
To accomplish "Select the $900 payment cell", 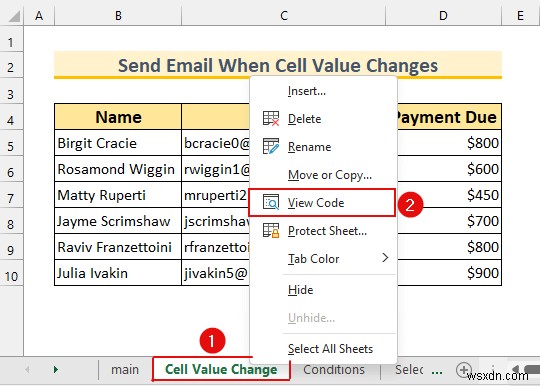I will (449, 273).
